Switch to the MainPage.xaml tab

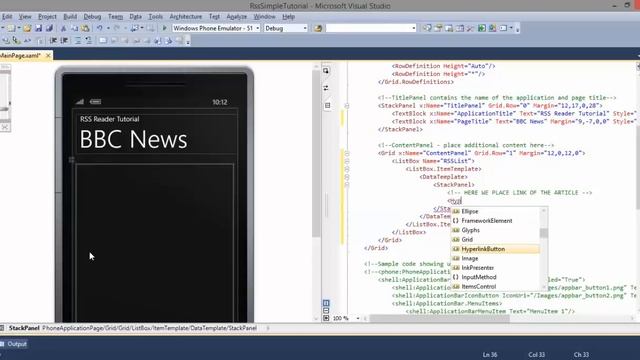tap(20, 56)
